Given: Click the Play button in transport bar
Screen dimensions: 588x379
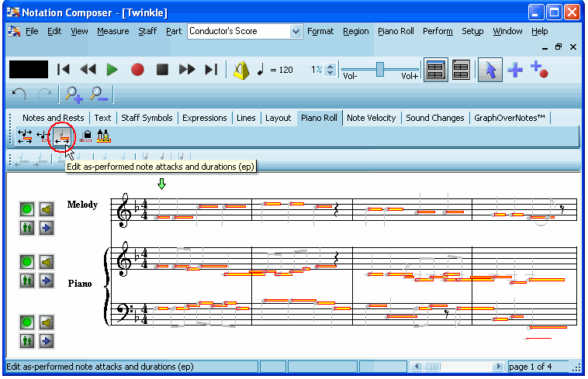Looking at the screenshot, I should (112, 70).
